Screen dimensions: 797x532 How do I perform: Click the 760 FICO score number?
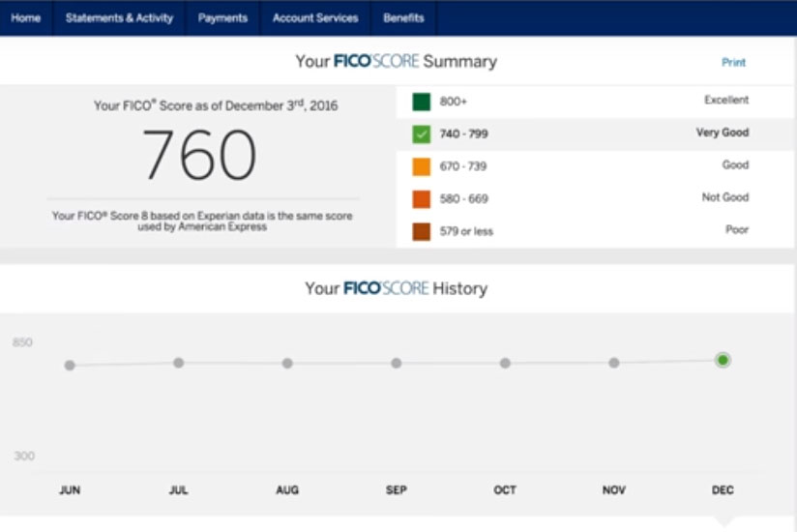(x=199, y=155)
